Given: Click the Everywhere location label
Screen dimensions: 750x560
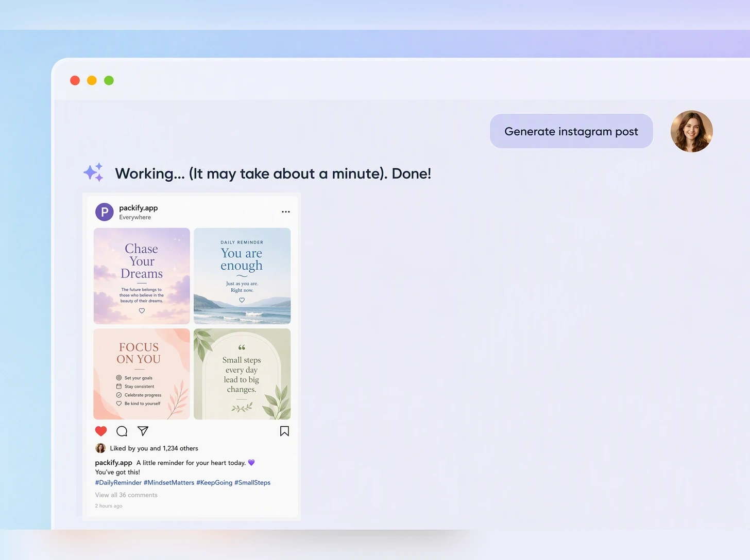Looking at the screenshot, I should (x=135, y=217).
